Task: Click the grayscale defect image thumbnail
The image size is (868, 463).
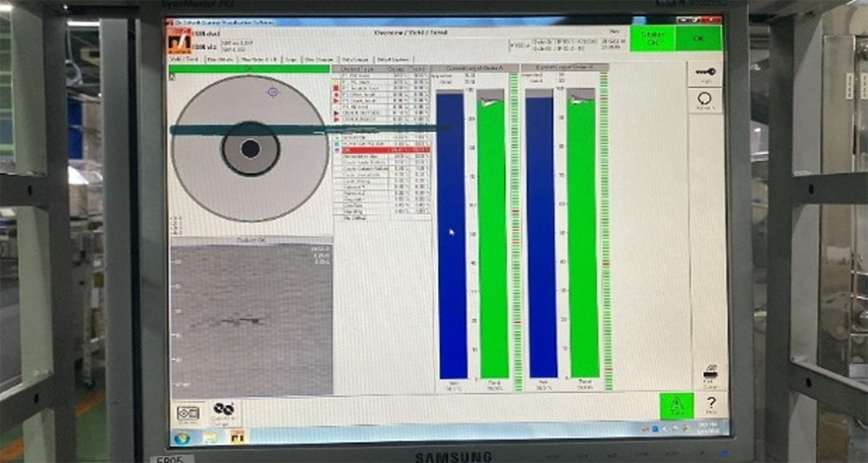Action: click(238, 318)
